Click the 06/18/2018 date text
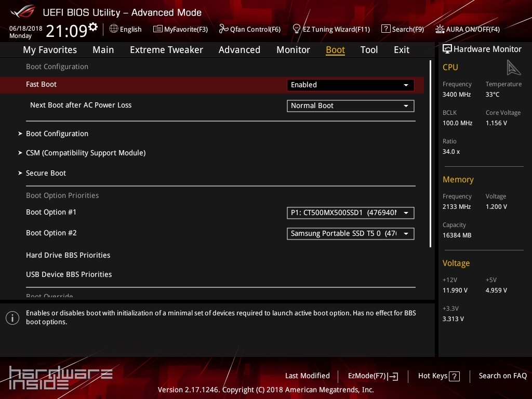Image resolution: width=532 pixels, height=399 pixels. (26, 28)
